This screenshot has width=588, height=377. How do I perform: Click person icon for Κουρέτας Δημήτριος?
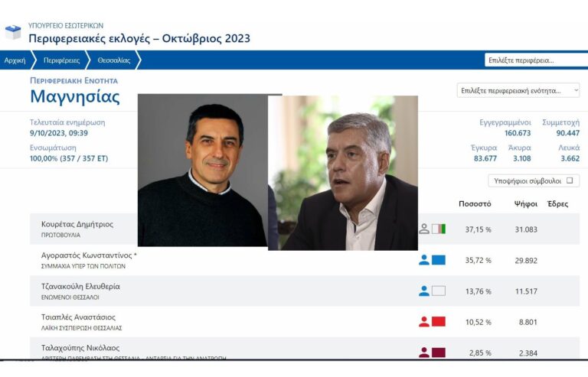tap(424, 229)
